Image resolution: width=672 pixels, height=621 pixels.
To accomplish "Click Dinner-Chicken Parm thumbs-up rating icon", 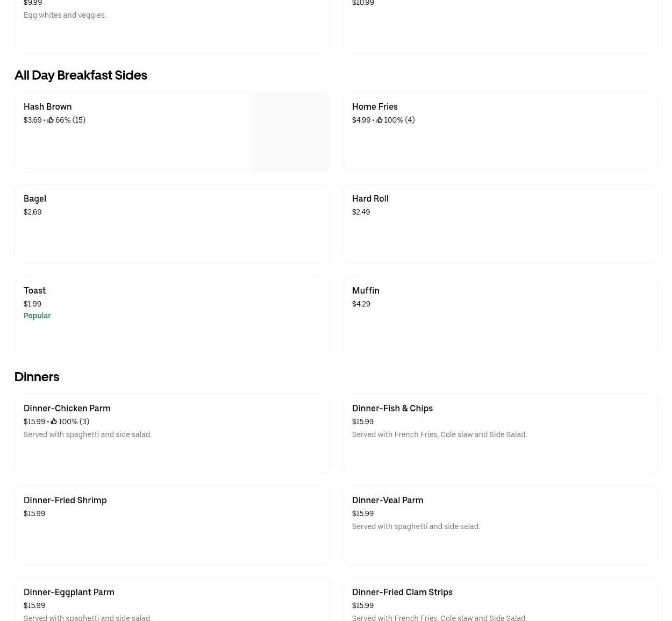I will pos(54,422).
